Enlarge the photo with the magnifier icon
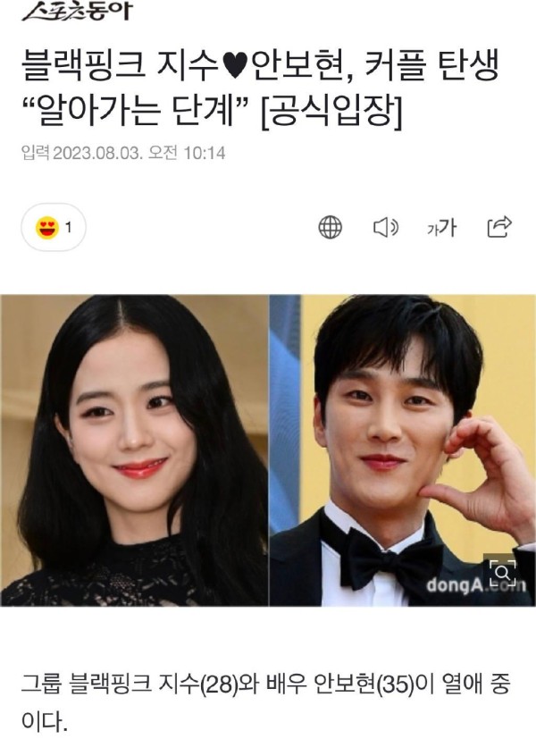Screen dimensions: 536x756 [x=502, y=573]
